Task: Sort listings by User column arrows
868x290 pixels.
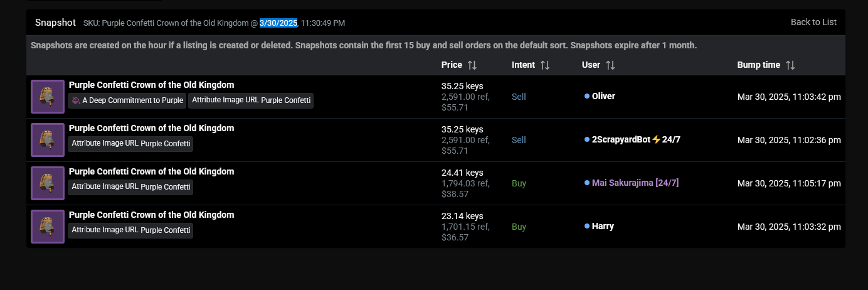Action: [x=610, y=65]
